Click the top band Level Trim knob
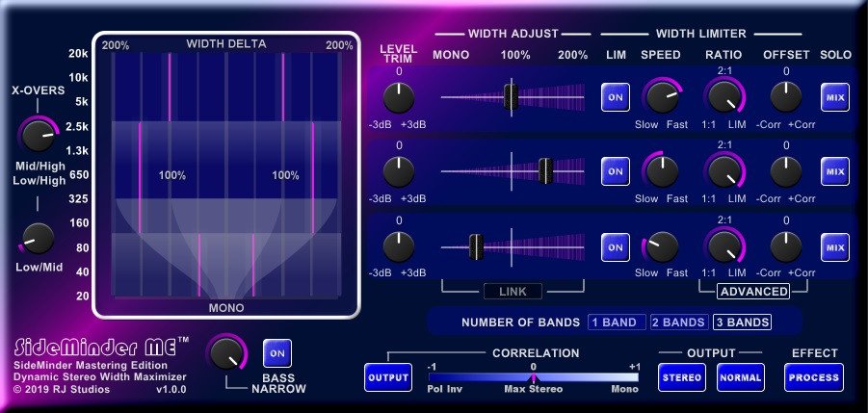Screen dimensions: 868x413 click(x=399, y=98)
